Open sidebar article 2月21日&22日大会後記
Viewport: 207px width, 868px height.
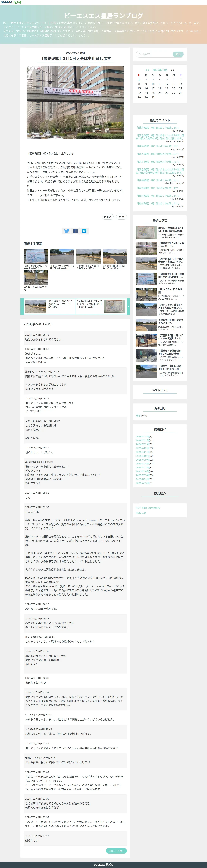160,294
